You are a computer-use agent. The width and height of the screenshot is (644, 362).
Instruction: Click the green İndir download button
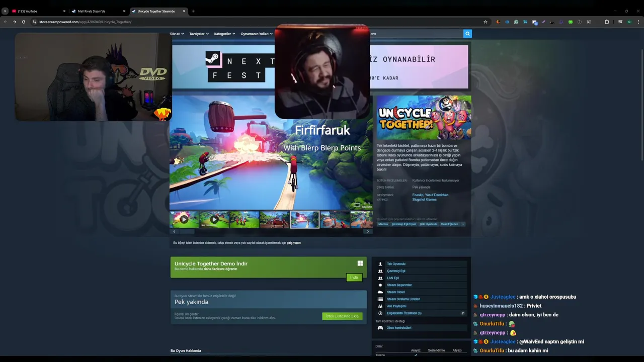(x=354, y=278)
